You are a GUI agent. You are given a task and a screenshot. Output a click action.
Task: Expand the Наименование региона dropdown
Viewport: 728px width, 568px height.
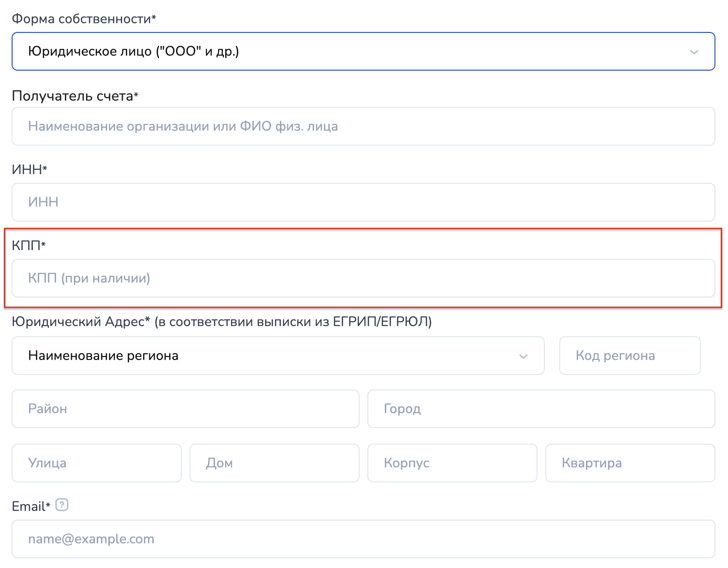click(x=277, y=356)
